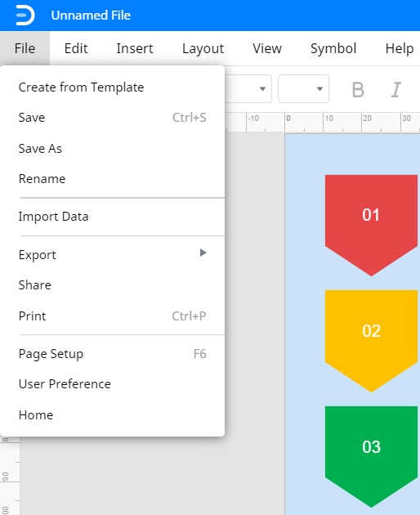This screenshot has height=515, width=420.
Task: Click the app logo icon in title bar
Action: click(x=25, y=16)
